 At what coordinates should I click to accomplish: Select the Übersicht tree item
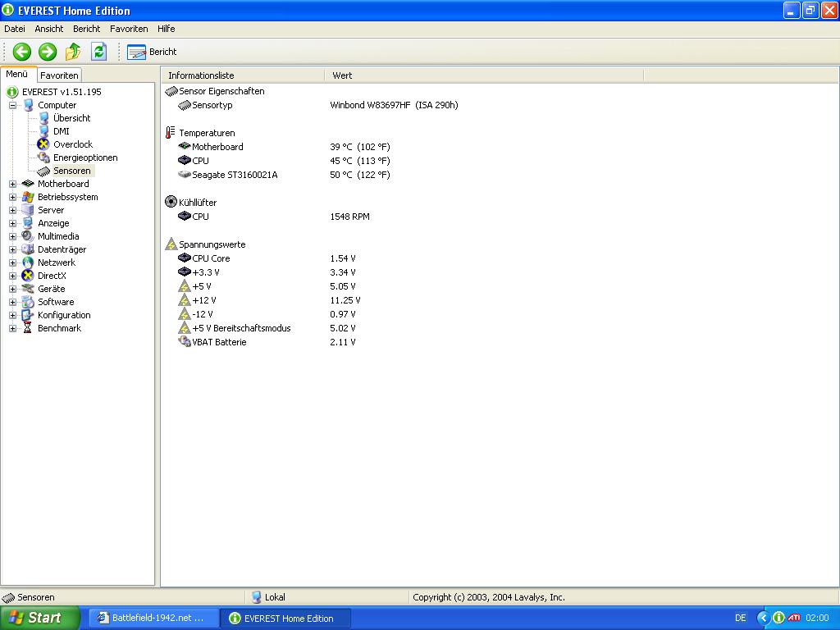(x=72, y=118)
